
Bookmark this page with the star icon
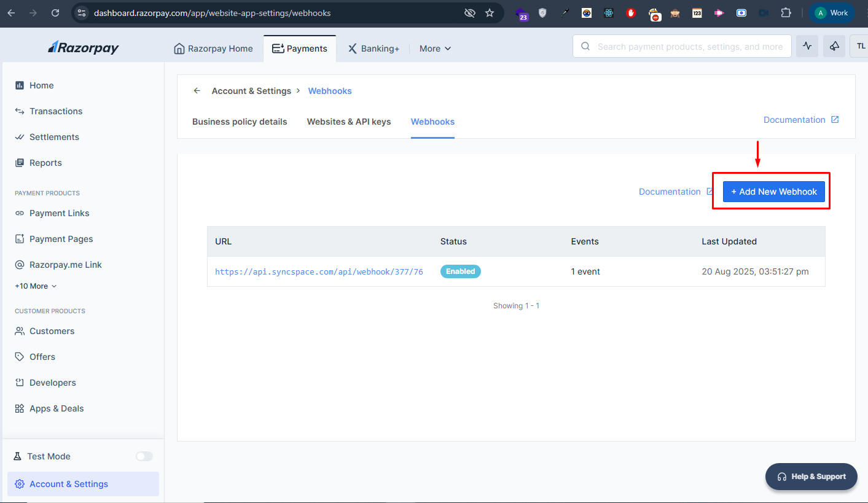click(x=490, y=13)
